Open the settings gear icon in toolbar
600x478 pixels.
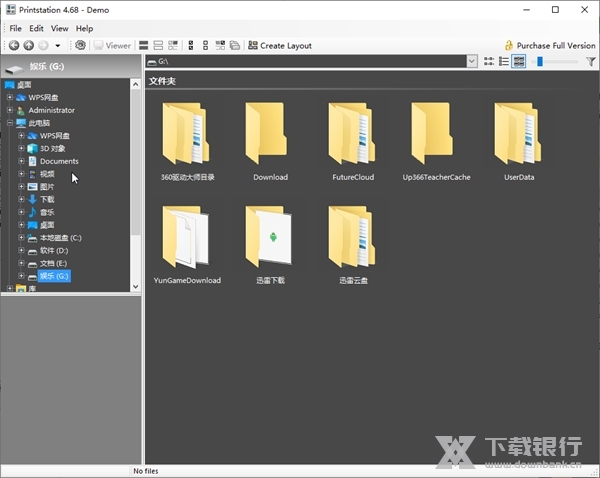click(x=81, y=46)
